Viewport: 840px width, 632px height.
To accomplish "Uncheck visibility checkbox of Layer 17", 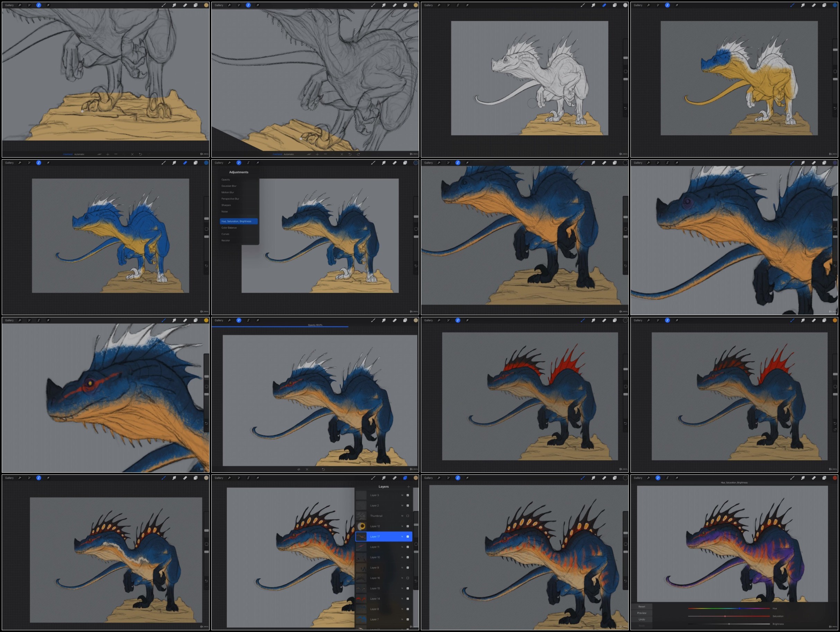I will (408, 537).
